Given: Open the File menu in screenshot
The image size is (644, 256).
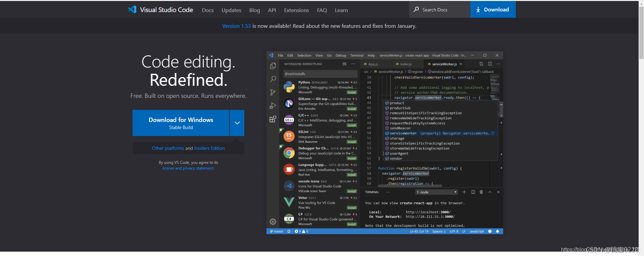Looking at the screenshot, I should [x=281, y=56].
